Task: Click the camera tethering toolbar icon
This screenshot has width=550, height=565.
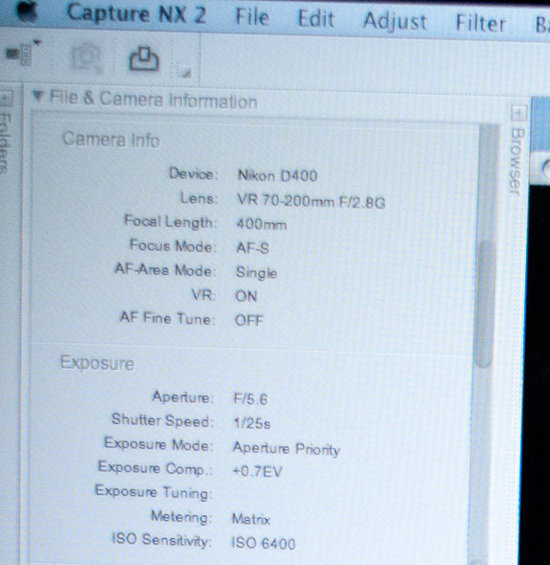Action: (x=23, y=53)
